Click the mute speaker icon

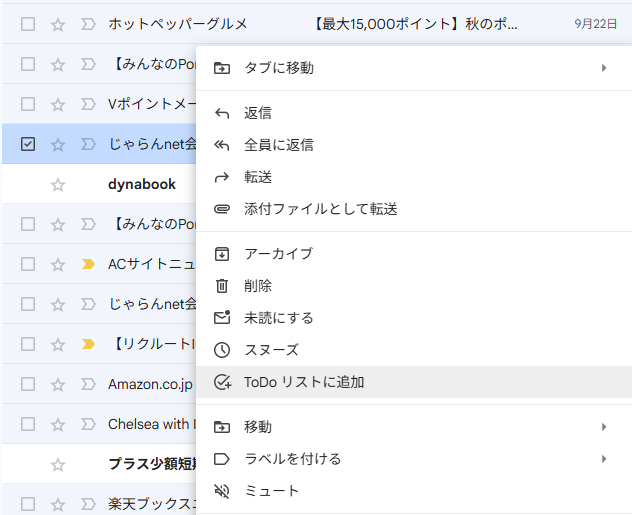coord(222,491)
